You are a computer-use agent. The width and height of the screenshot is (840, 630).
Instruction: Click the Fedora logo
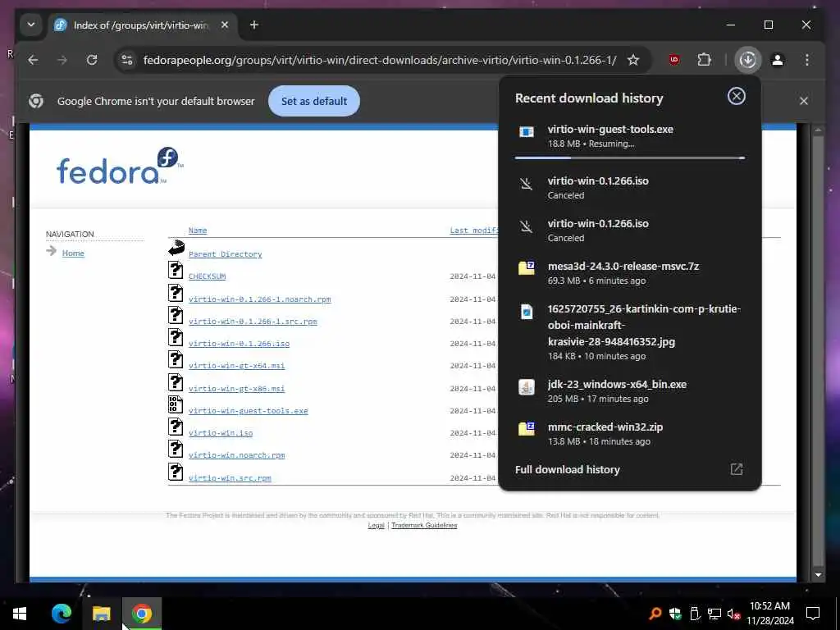[120, 166]
